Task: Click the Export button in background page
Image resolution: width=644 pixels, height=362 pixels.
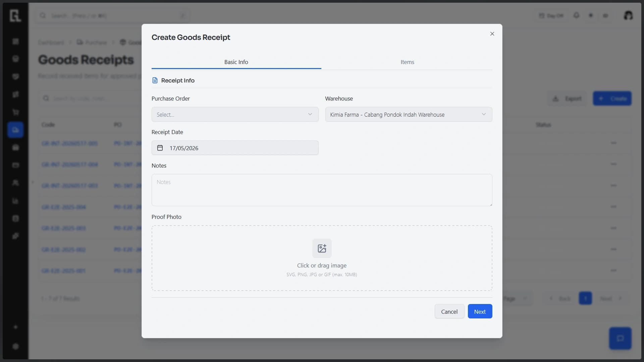Action: pyautogui.click(x=568, y=99)
